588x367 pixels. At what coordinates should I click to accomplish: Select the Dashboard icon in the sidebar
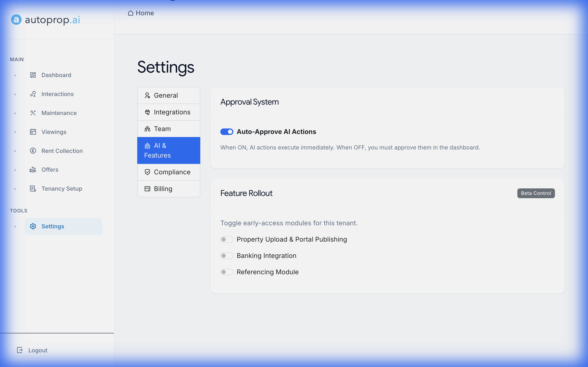(33, 75)
